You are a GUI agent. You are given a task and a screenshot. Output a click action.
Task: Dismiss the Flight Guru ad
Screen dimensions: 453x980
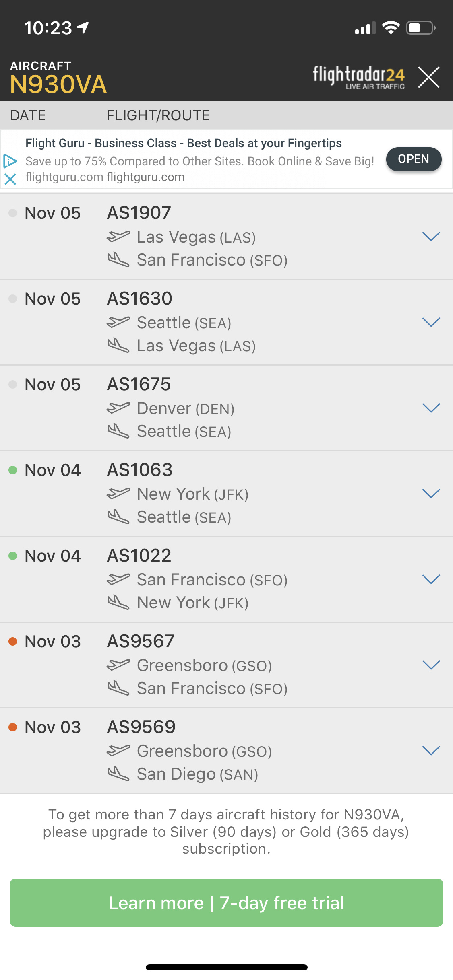click(x=10, y=179)
